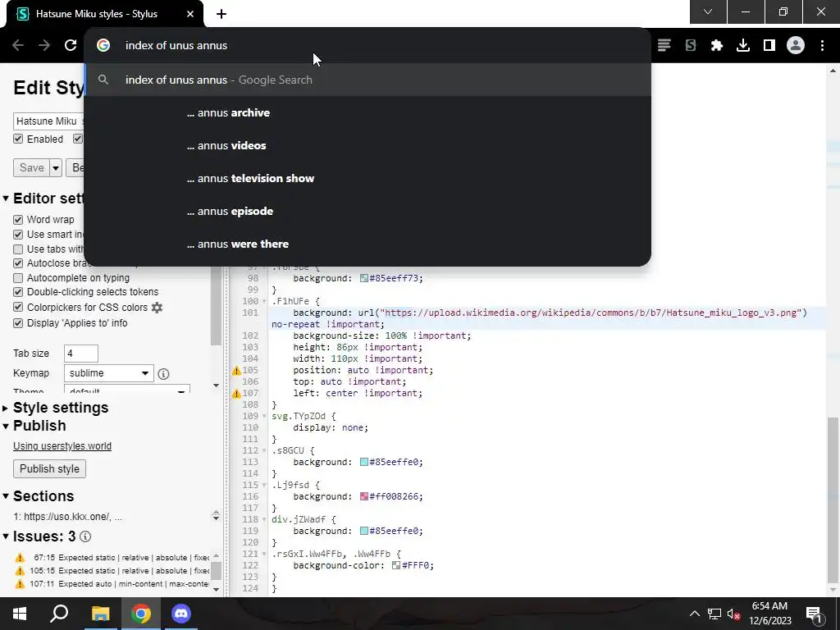Reload the page with the refresh icon
This screenshot has width=840, height=630.
71,46
